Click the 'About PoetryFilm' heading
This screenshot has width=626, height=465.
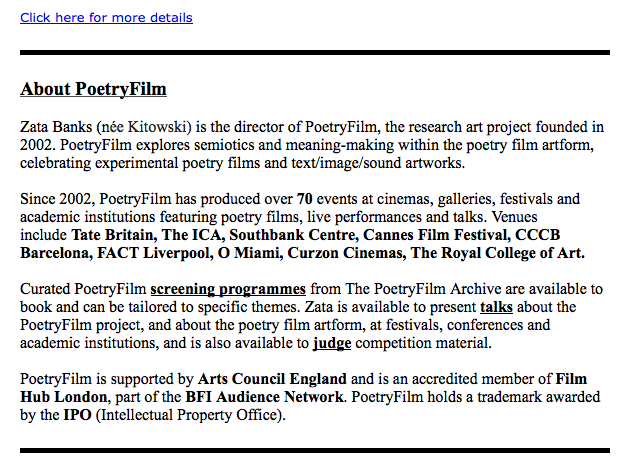tap(93, 89)
